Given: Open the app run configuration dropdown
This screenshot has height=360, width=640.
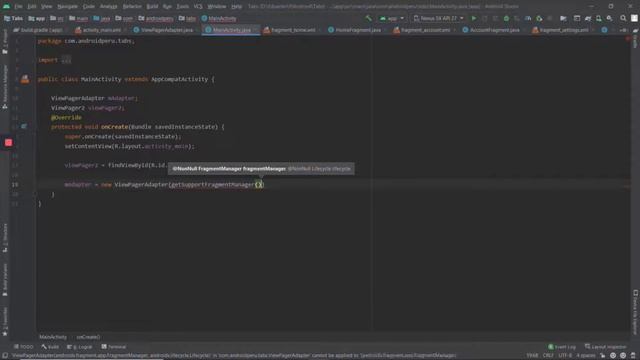Looking at the screenshot, I should pos(391,18).
